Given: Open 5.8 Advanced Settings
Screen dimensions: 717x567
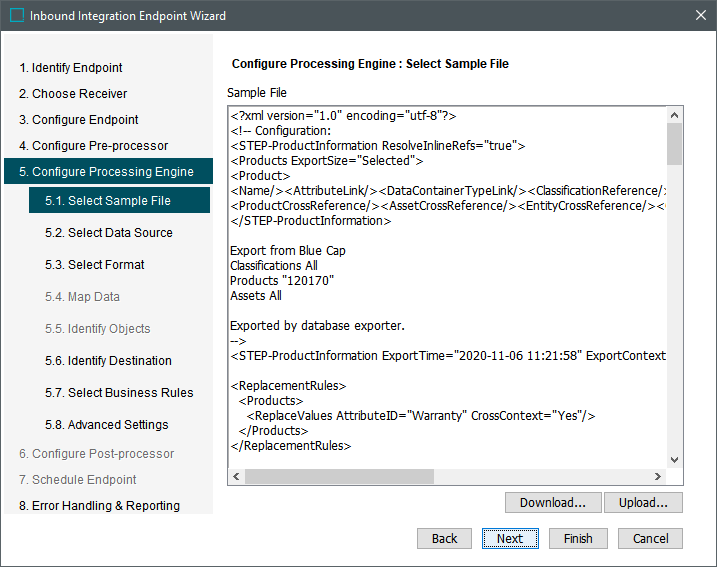Looking at the screenshot, I should click(x=106, y=425).
